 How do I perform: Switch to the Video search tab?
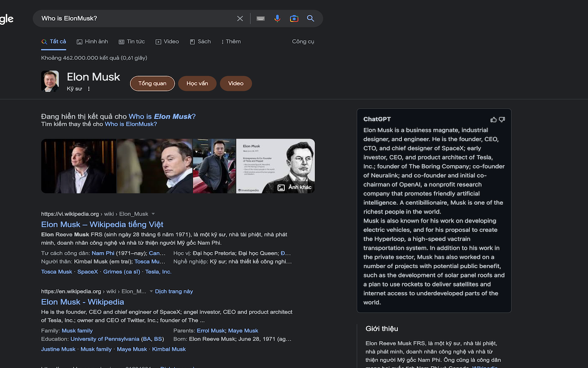[167, 42]
